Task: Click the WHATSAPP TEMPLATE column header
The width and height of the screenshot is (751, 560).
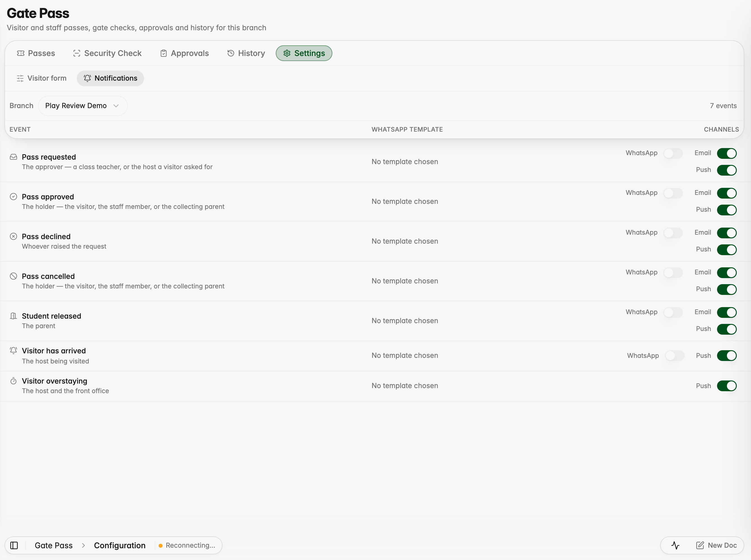Action: 407,129
